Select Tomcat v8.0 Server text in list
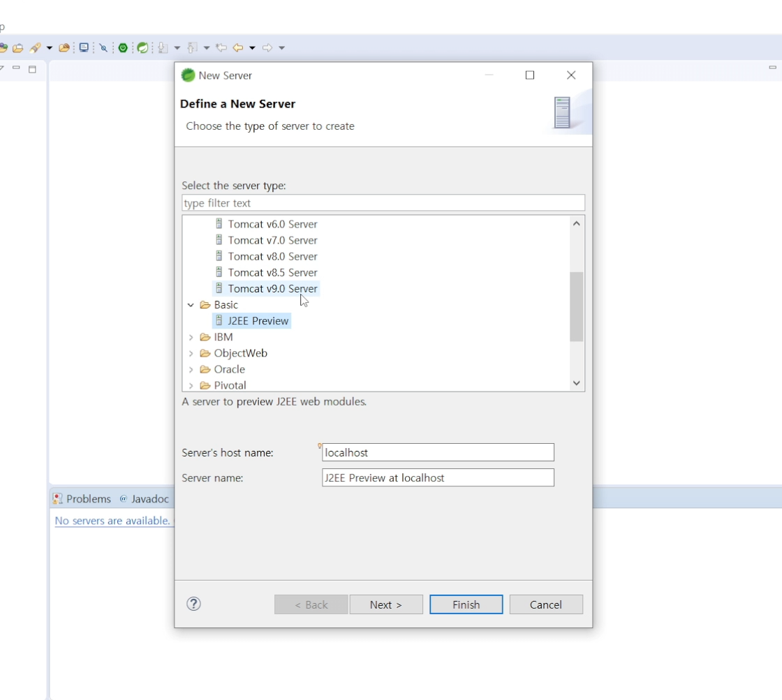Viewport: 782px width, 700px height. [x=273, y=256]
